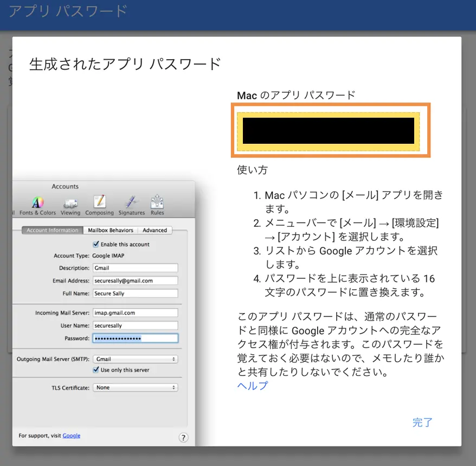Click the question mark help button

coord(183,437)
